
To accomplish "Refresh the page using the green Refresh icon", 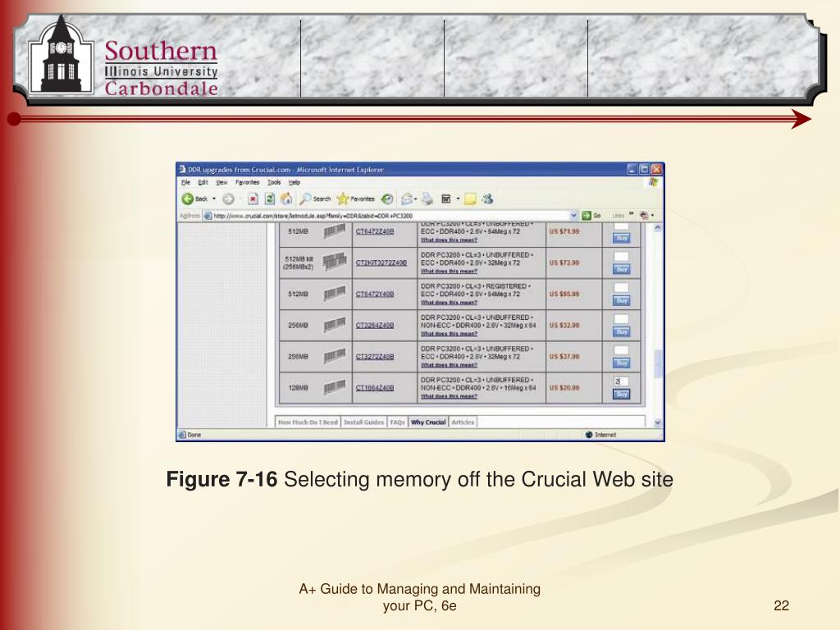I will click(270, 199).
